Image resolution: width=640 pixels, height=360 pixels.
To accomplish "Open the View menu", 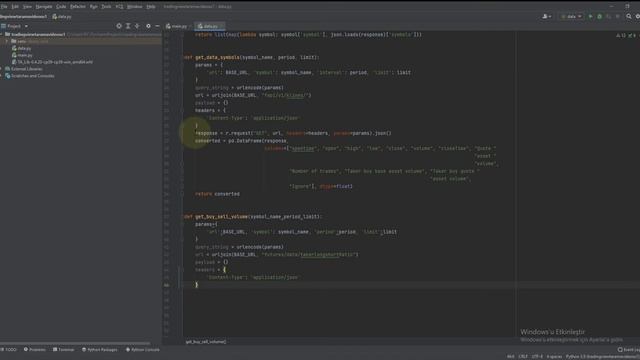I will tap(27, 7).
